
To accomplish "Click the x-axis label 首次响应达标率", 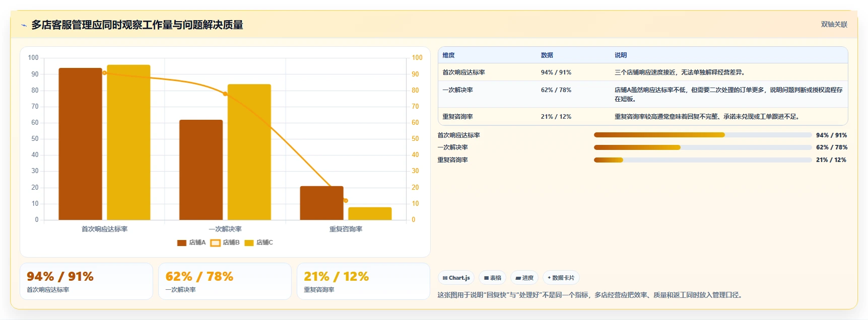I will click(x=104, y=229).
